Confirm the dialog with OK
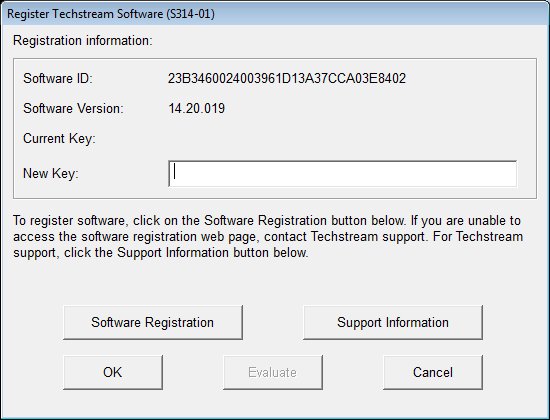 (113, 372)
